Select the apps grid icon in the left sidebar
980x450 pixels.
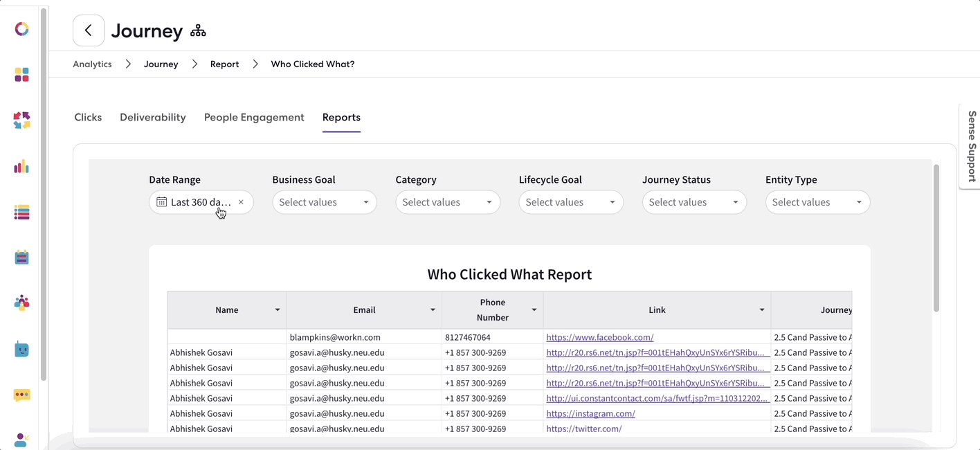pos(21,75)
